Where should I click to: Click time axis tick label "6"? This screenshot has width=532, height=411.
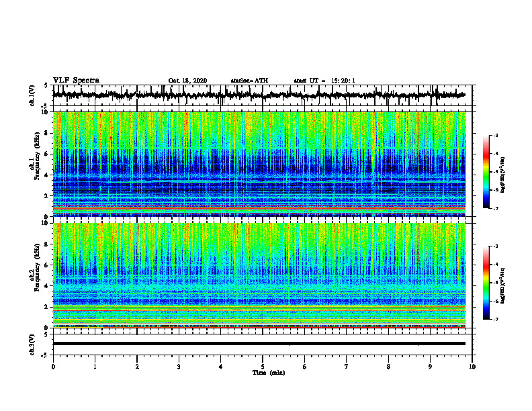tap(305, 367)
